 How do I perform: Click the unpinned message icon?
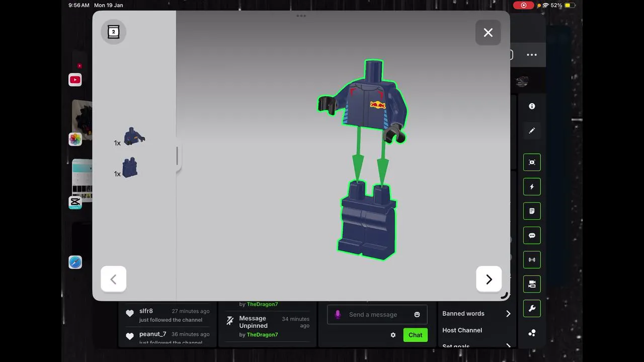pos(230,320)
